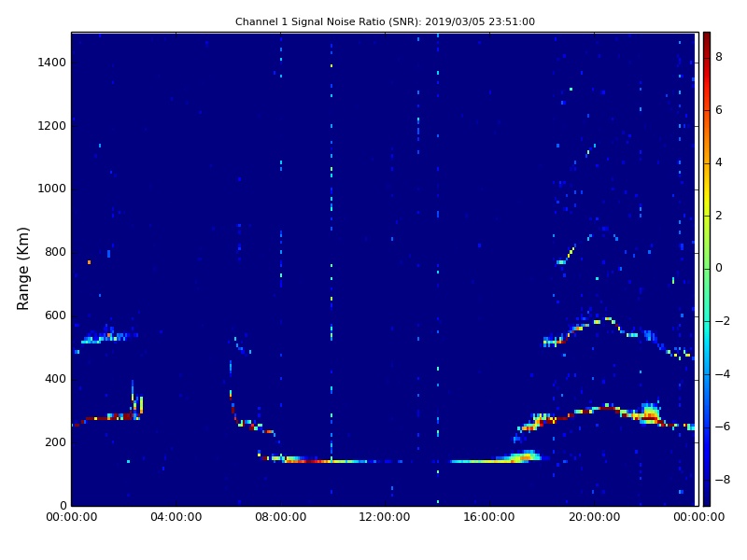Click the colorbar tick label '0'
The width and height of the screenshot is (747, 560).
point(719,268)
